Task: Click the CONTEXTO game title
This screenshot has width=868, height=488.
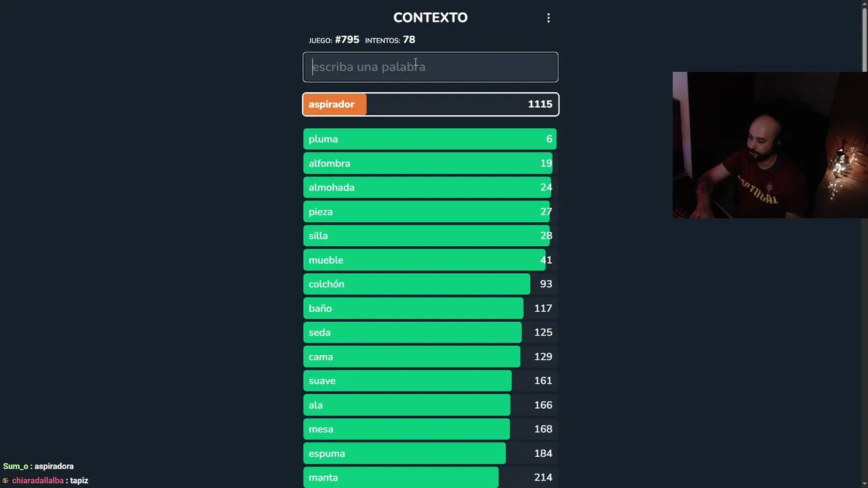Action: tap(430, 18)
